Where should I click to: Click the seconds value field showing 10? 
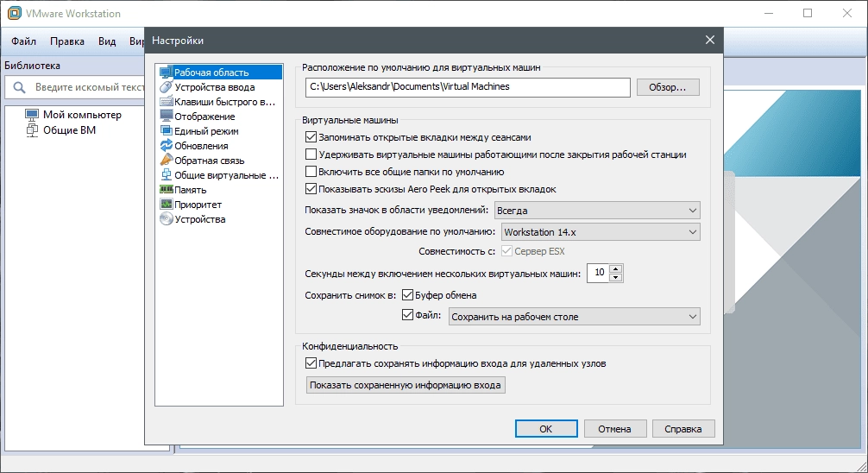tap(598, 273)
